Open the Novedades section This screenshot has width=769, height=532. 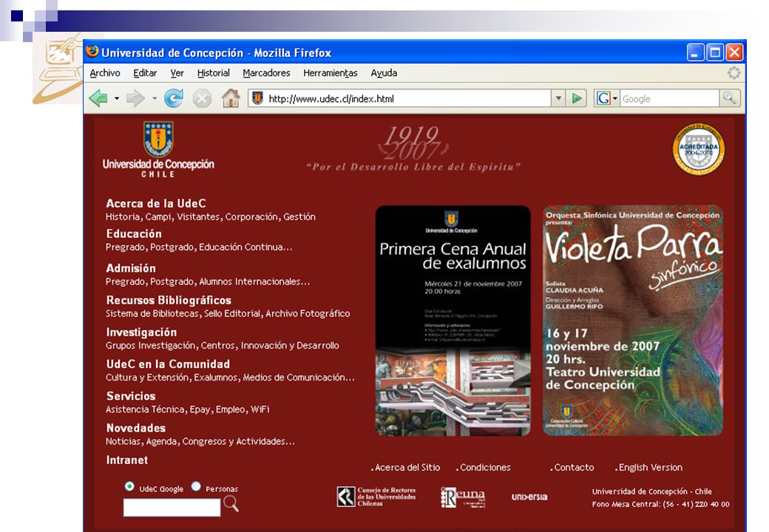coord(136,428)
